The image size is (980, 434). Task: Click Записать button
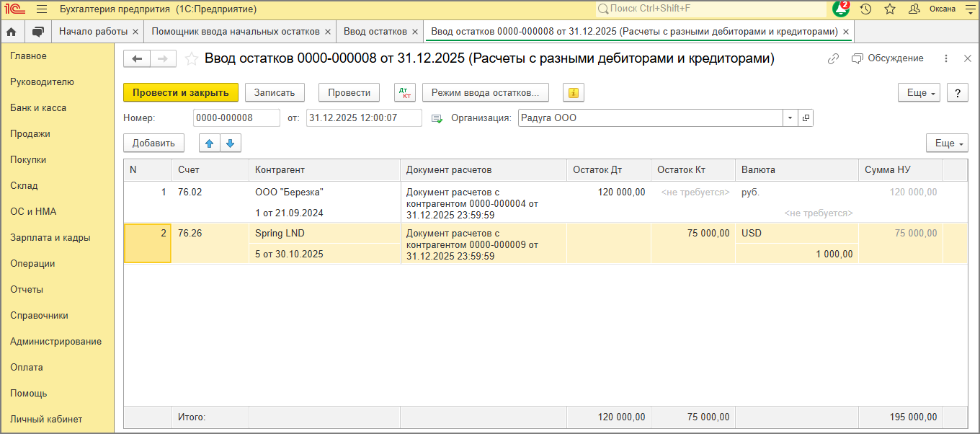pyautogui.click(x=275, y=92)
